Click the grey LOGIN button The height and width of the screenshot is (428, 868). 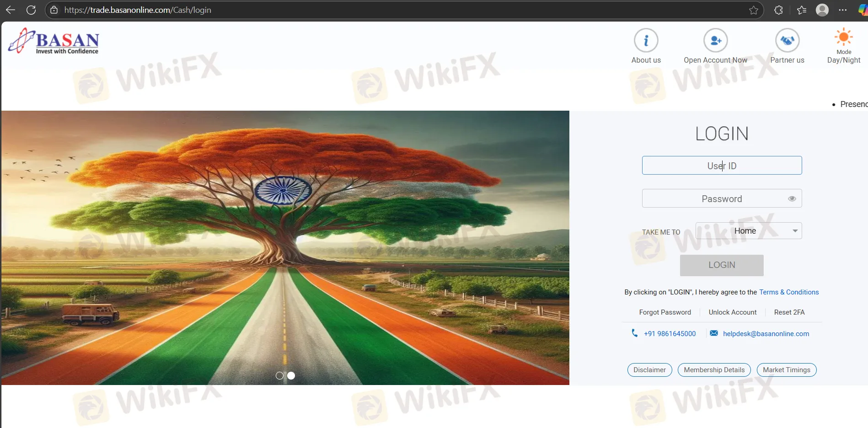tap(721, 265)
